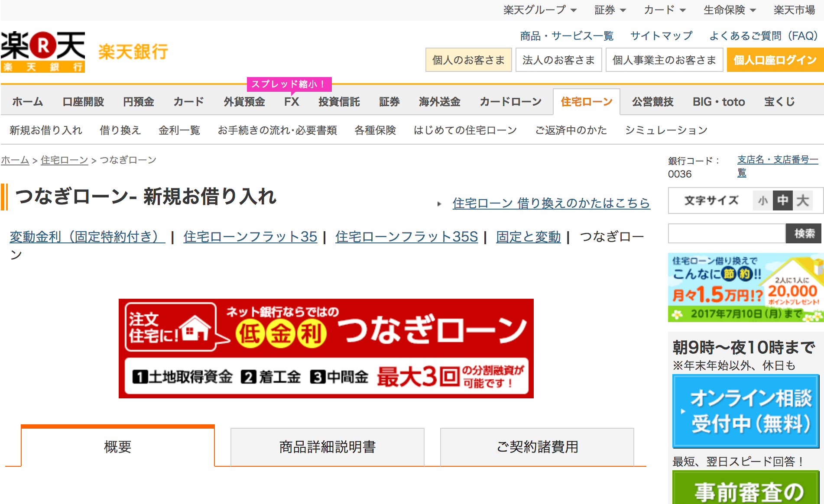Screen dimensions: 824x504
Task: Open 投資信託 menu item
Action: pyautogui.click(x=339, y=102)
